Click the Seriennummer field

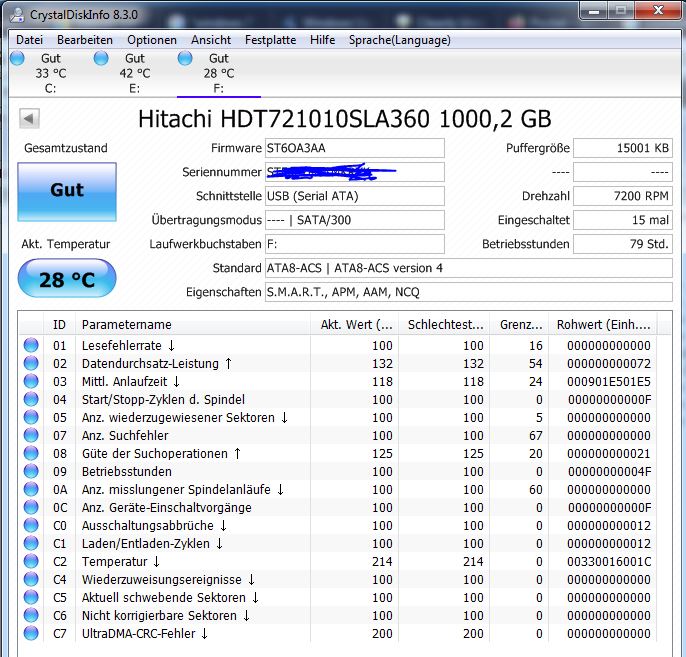click(x=354, y=172)
